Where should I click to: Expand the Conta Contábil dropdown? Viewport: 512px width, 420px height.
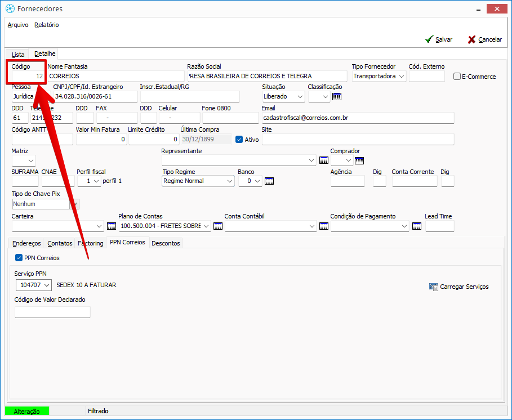pos(312,226)
